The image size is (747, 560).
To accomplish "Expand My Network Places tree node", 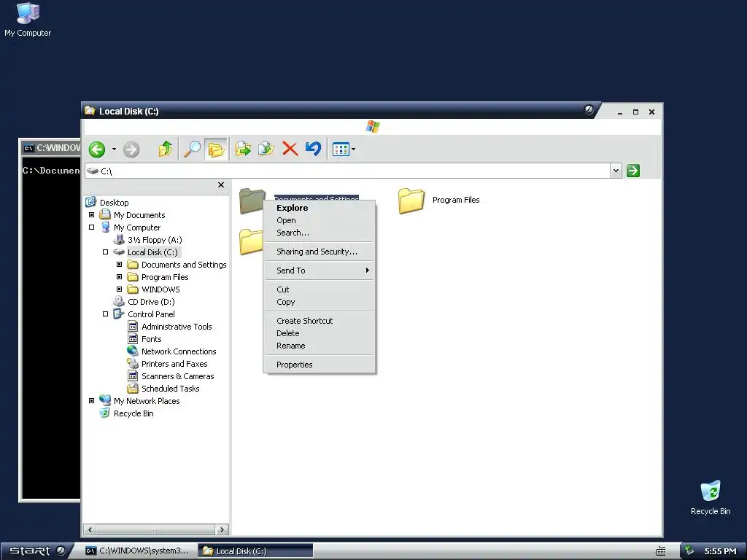I will (x=91, y=400).
